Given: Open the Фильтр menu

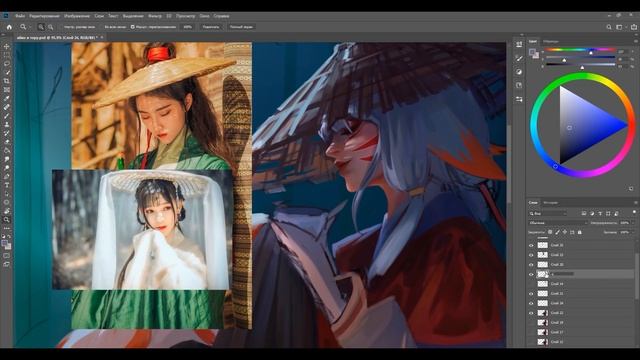Looking at the screenshot, I should (x=155, y=16).
